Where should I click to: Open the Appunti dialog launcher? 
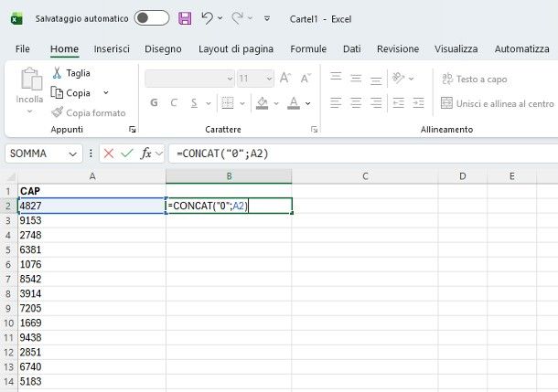pos(133,130)
